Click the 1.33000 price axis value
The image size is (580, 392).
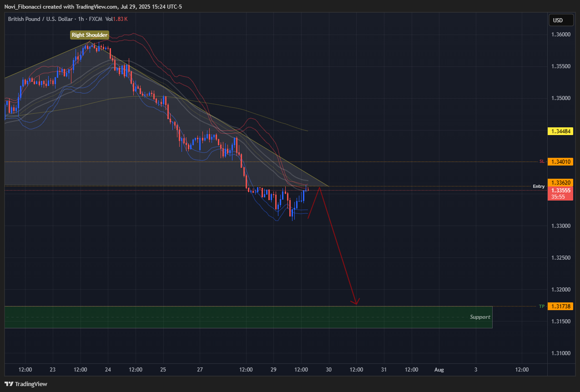pos(560,226)
